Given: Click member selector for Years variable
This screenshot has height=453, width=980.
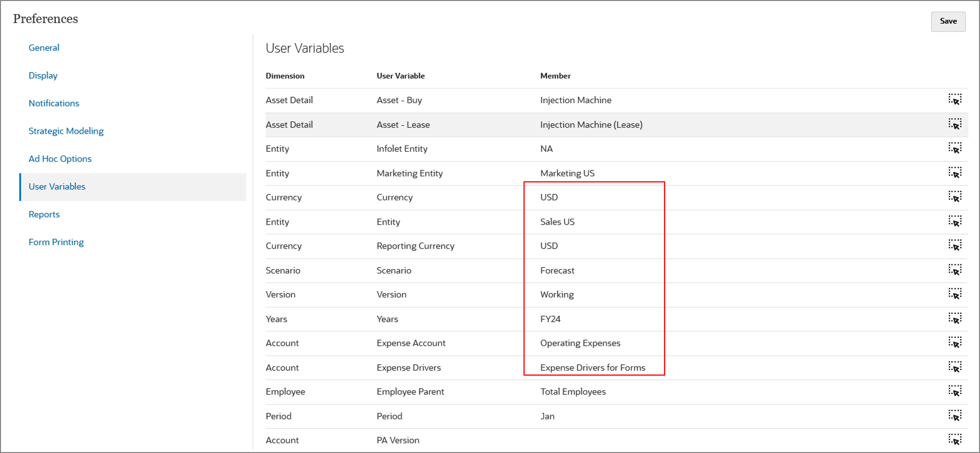Looking at the screenshot, I should click(955, 319).
